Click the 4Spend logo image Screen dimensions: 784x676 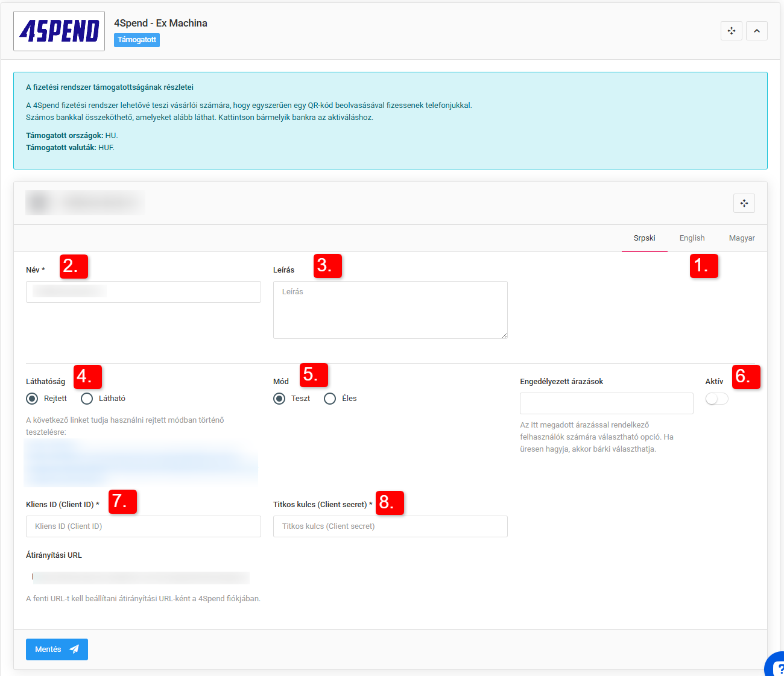click(x=59, y=31)
